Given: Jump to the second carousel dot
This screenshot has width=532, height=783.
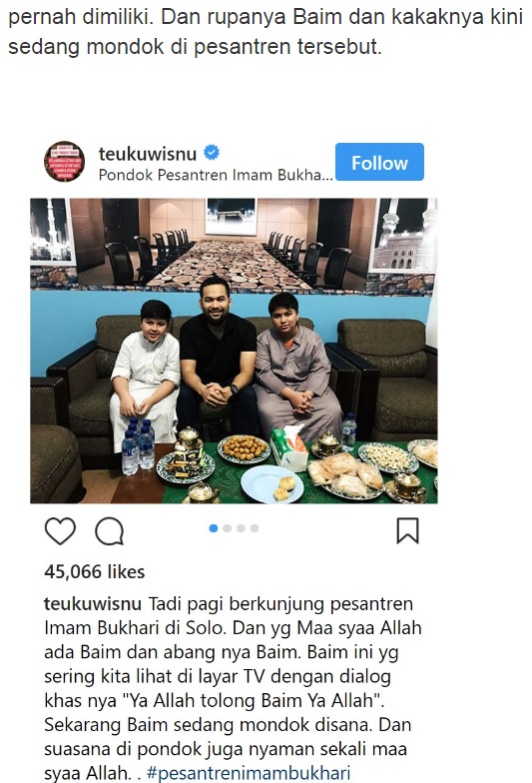Looking at the screenshot, I should click(x=228, y=528).
